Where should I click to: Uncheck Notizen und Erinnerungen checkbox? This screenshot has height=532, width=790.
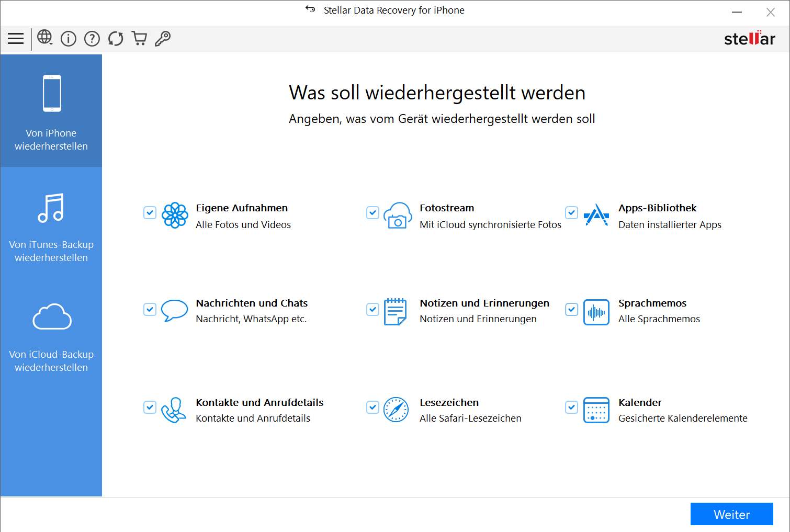coord(373,309)
